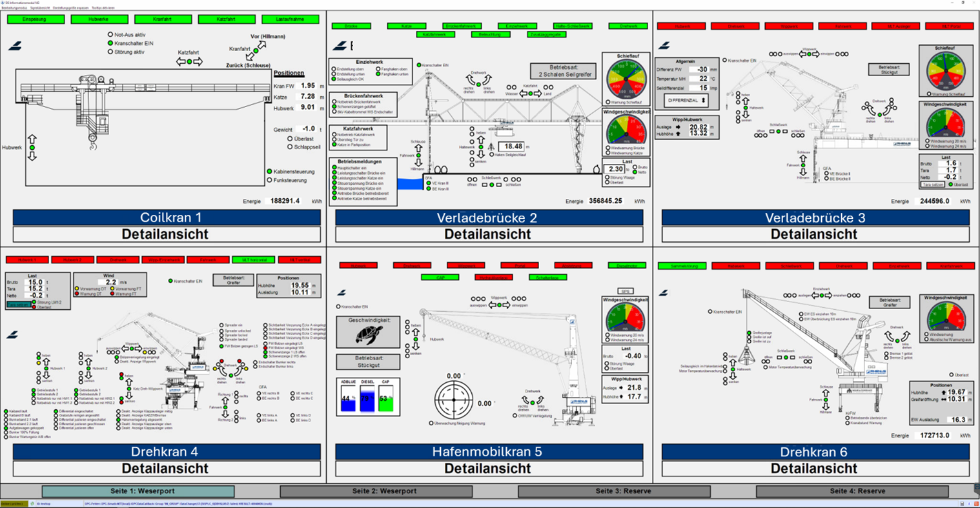Switch to Seite 2: Weserport tab
The height and width of the screenshot is (508, 980).
pyautogui.click(x=384, y=491)
